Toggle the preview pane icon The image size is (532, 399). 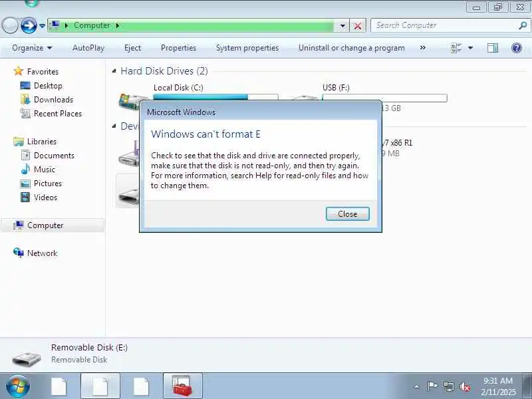point(493,48)
